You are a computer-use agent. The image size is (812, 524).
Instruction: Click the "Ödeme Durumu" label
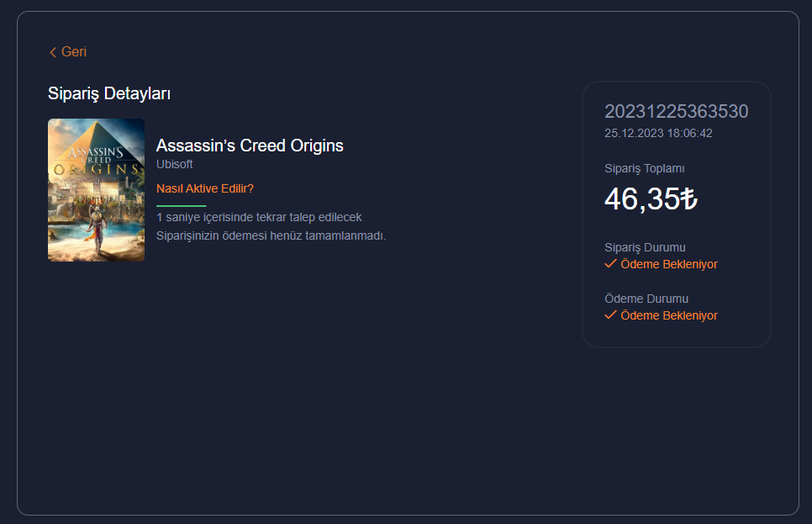coord(646,299)
